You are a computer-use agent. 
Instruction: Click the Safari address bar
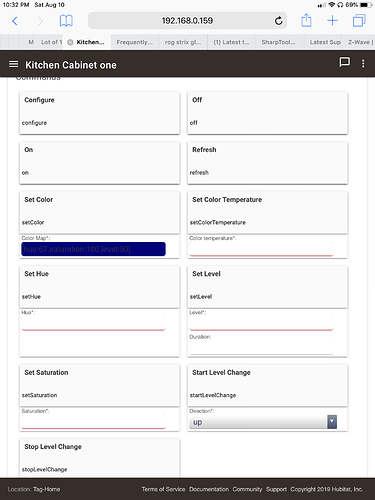[x=187, y=21]
